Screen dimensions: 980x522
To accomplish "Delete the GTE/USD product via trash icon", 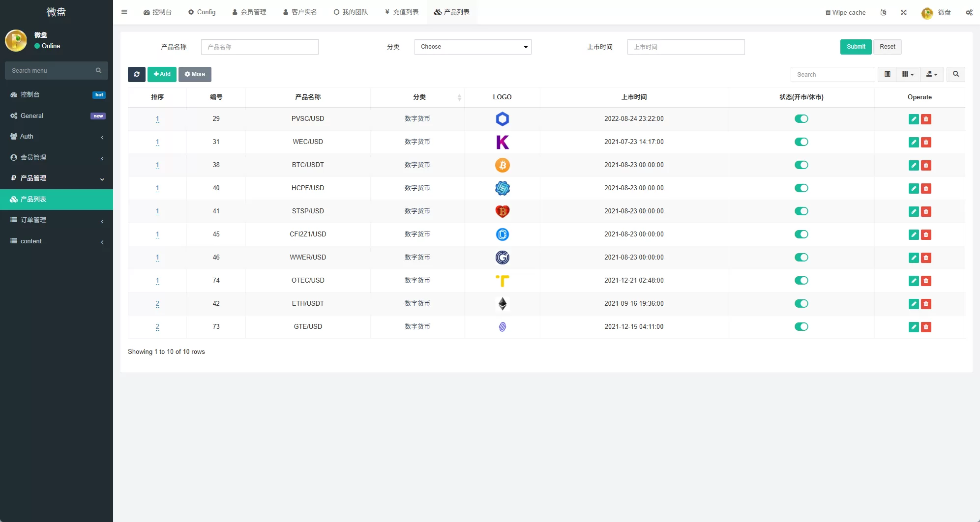I will click(x=926, y=326).
